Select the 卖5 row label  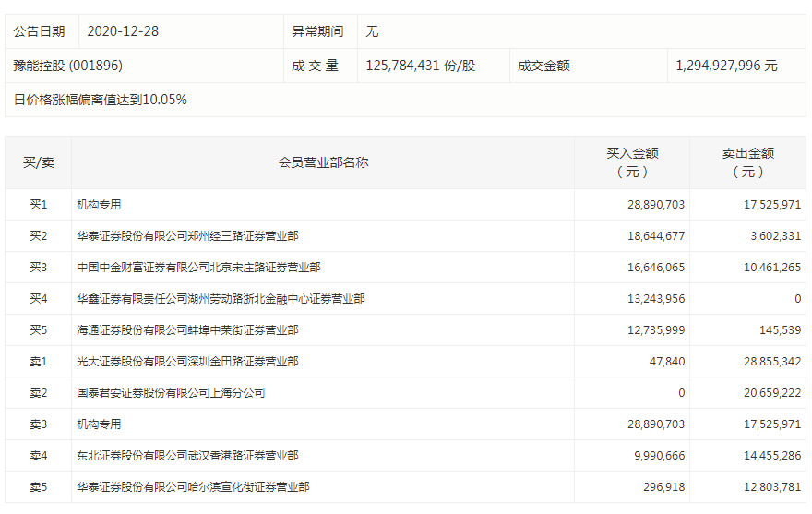click(x=39, y=487)
